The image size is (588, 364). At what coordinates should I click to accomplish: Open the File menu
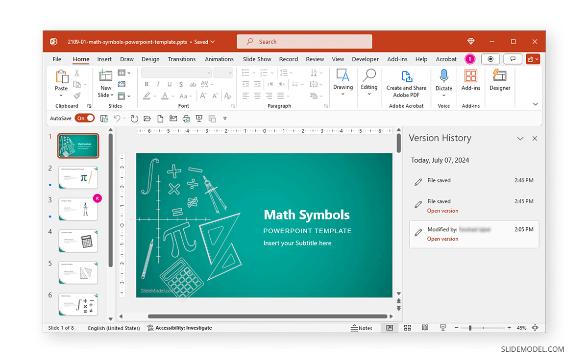pos(57,59)
